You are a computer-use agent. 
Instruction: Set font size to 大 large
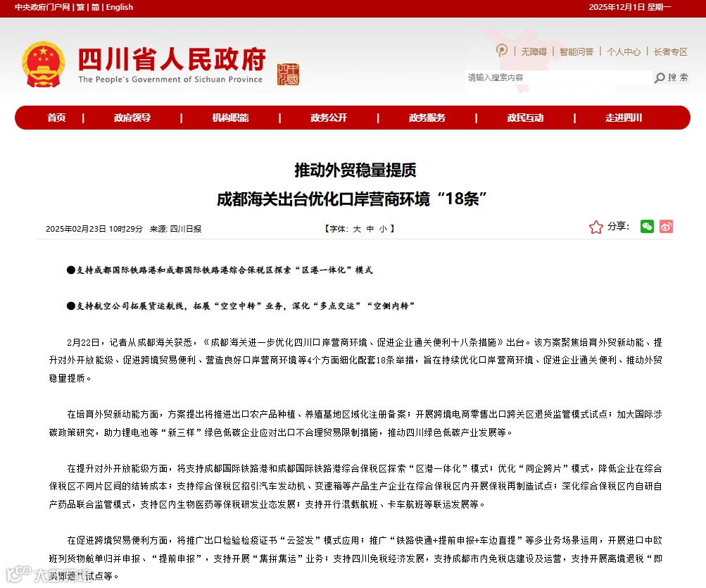(357, 229)
